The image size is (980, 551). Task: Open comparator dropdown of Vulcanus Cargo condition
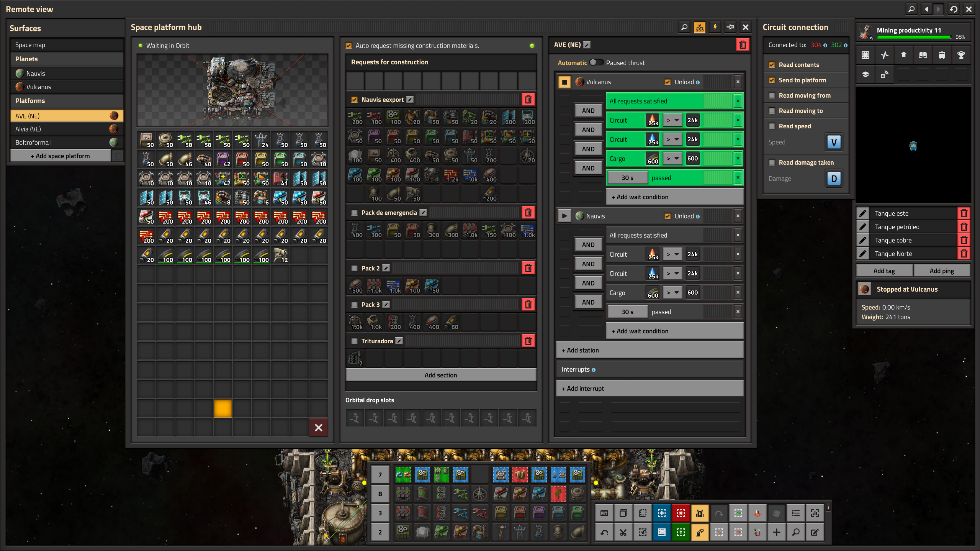pyautogui.click(x=672, y=159)
